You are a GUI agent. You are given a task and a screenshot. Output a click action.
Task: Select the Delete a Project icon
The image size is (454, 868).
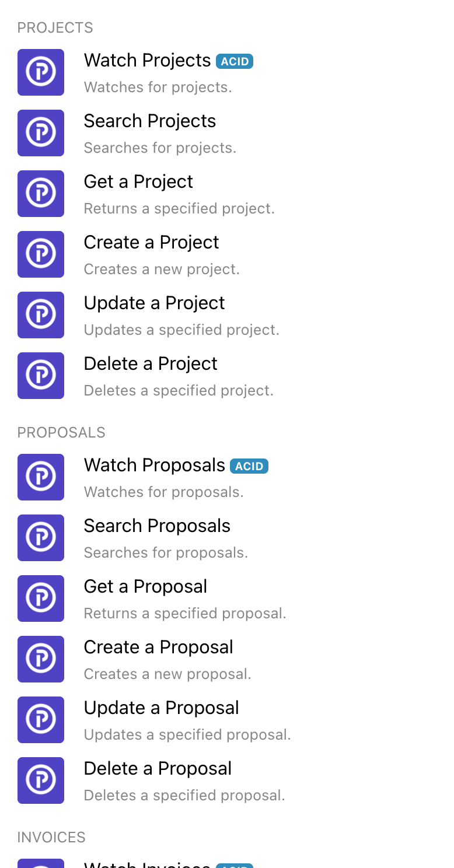41,376
